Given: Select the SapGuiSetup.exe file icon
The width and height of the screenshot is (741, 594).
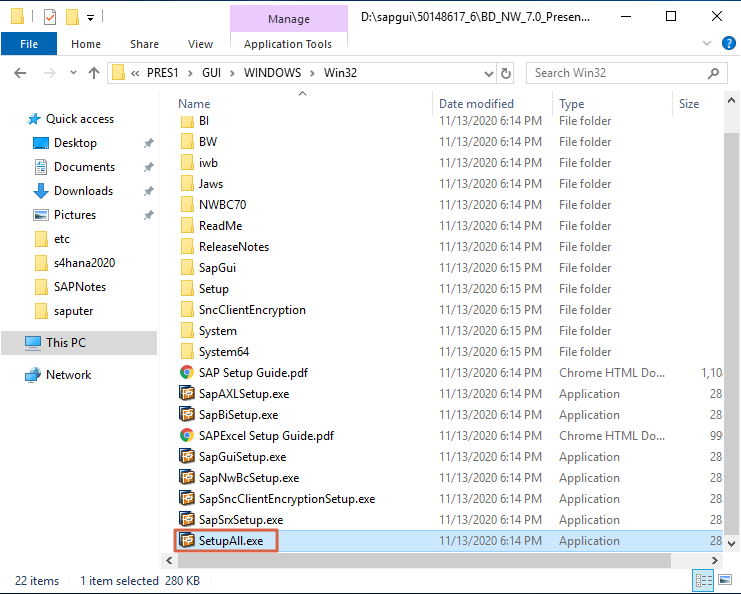Looking at the screenshot, I should point(187,456).
